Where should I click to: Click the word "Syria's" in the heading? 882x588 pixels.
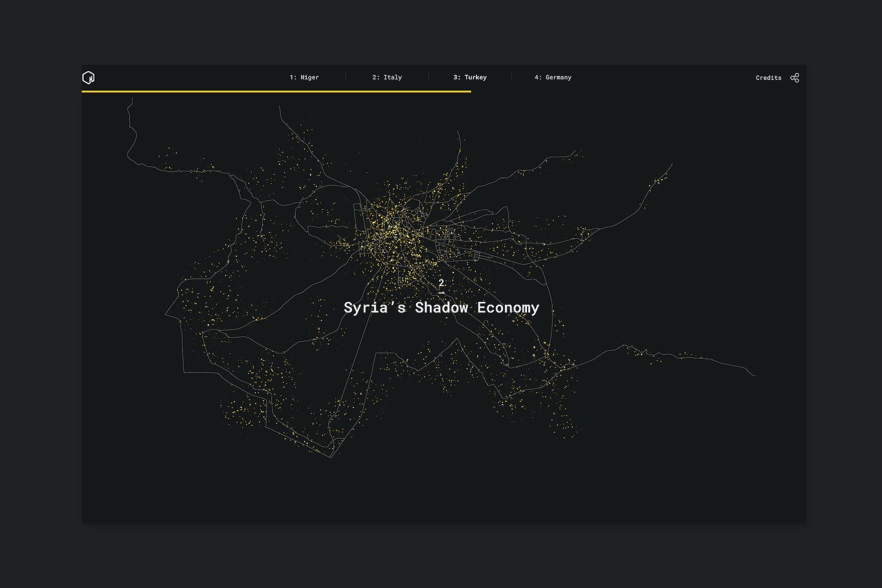374,308
